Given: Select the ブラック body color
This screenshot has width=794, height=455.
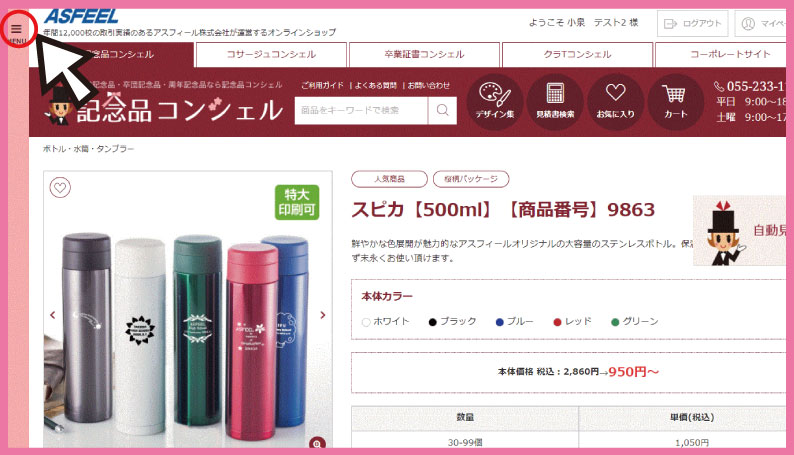Looking at the screenshot, I should pyautogui.click(x=452, y=322).
